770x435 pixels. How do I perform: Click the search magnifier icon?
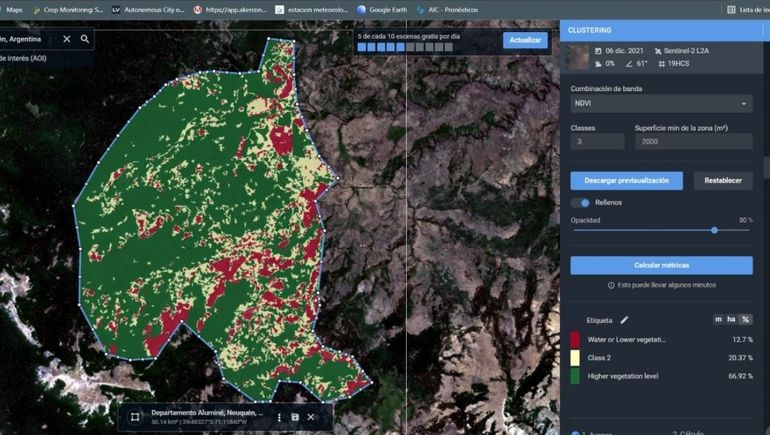(85, 39)
